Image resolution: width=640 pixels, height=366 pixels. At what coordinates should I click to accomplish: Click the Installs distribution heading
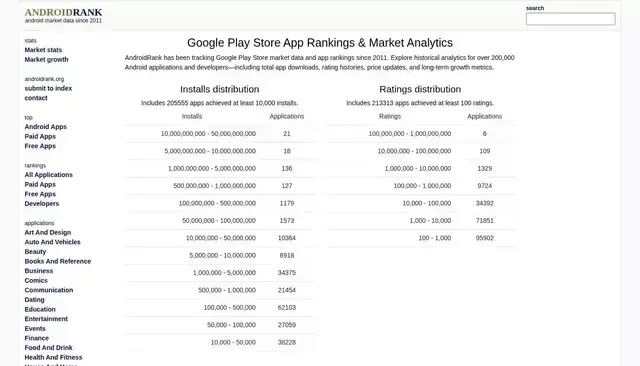pyautogui.click(x=220, y=89)
